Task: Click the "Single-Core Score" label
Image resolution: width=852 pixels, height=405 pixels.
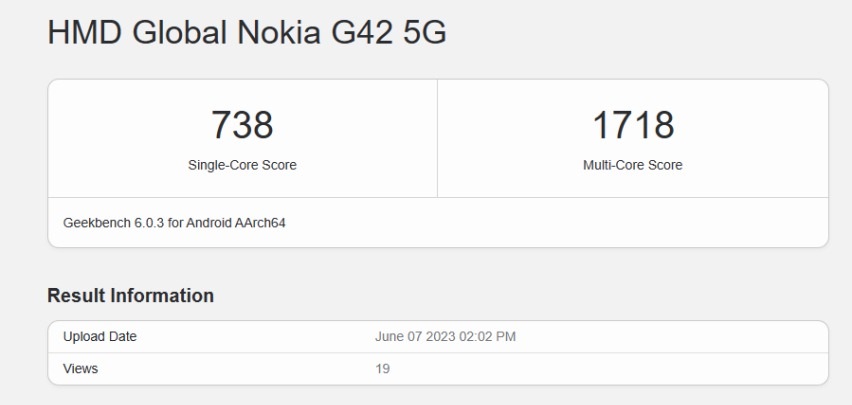Action: click(242, 166)
